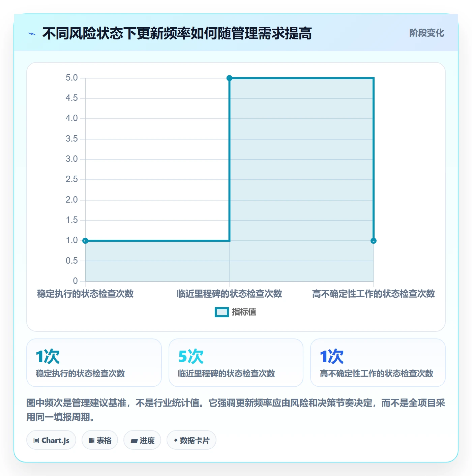Click the y-axis value 1.0

pyautogui.click(x=71, y=240)
